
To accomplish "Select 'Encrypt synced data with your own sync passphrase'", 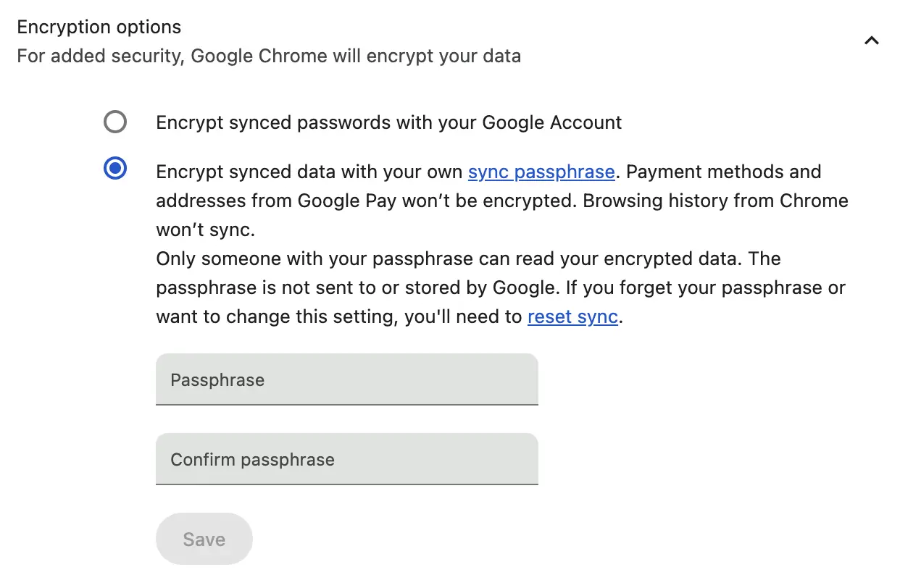I will [115, 168].
